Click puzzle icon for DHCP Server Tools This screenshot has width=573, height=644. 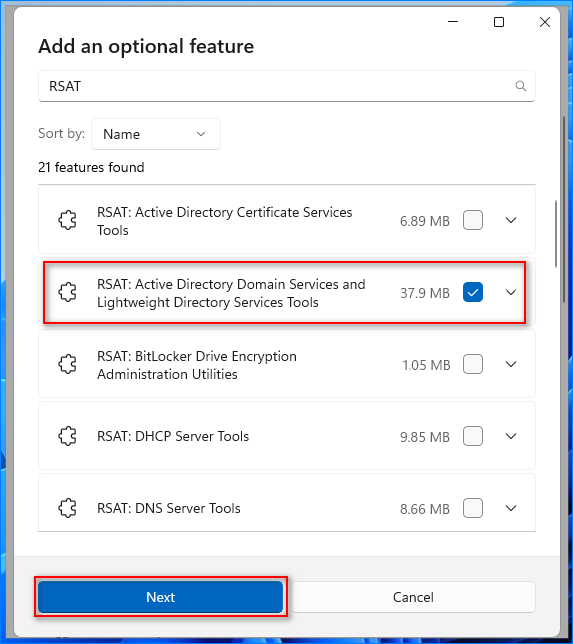tap(67, 436)
